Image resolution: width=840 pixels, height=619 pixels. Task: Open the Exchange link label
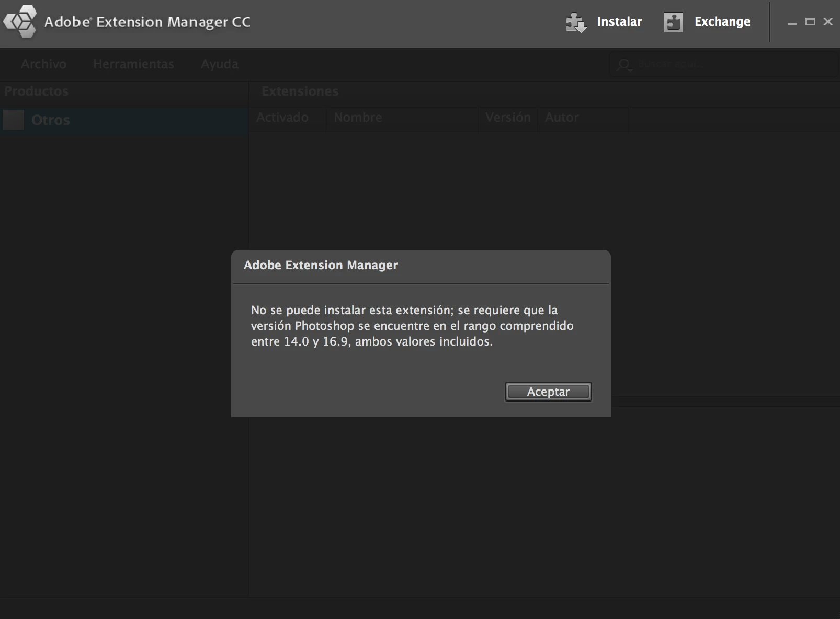722,21
